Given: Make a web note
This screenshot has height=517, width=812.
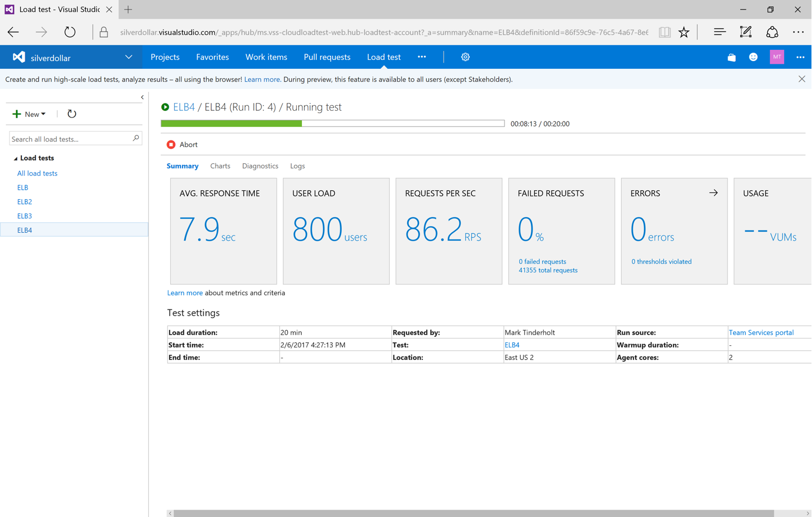Looking at the screenshot, I should tap(746, 32).
